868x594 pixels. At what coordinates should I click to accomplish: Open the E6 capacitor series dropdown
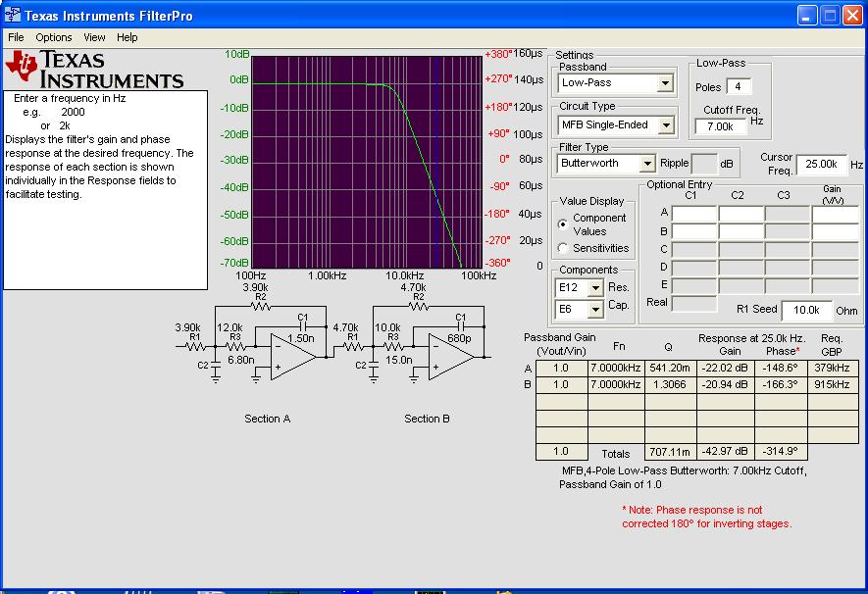tap(594, 310)
